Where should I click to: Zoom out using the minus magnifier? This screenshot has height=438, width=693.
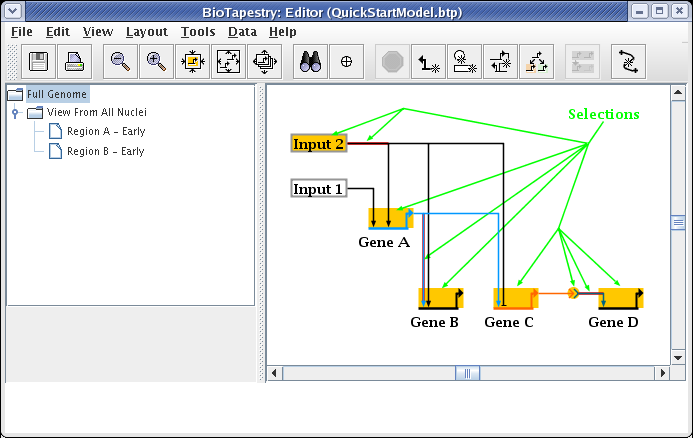tap(120, 62)
